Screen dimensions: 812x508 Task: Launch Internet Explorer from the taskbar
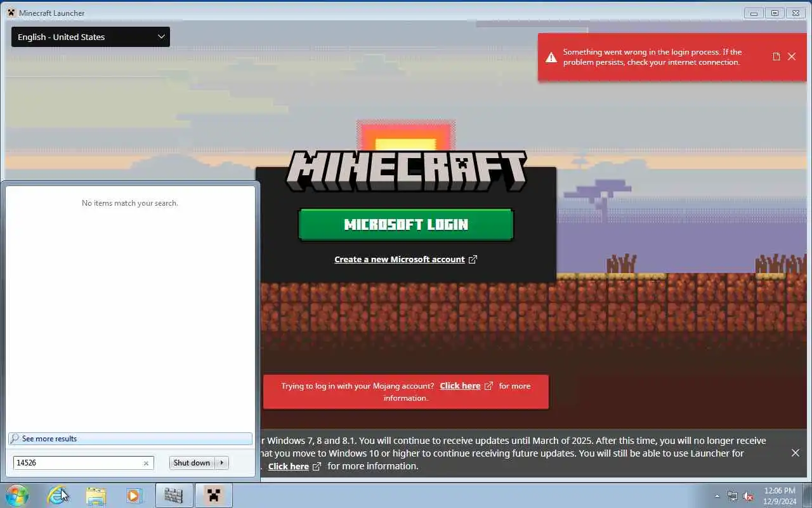tap(58, 495)
